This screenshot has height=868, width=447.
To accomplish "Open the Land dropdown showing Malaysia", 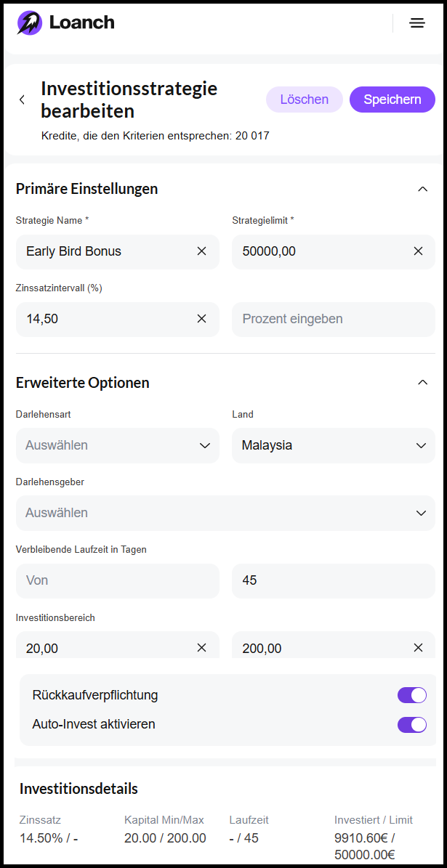I will [x=334, y=445].
